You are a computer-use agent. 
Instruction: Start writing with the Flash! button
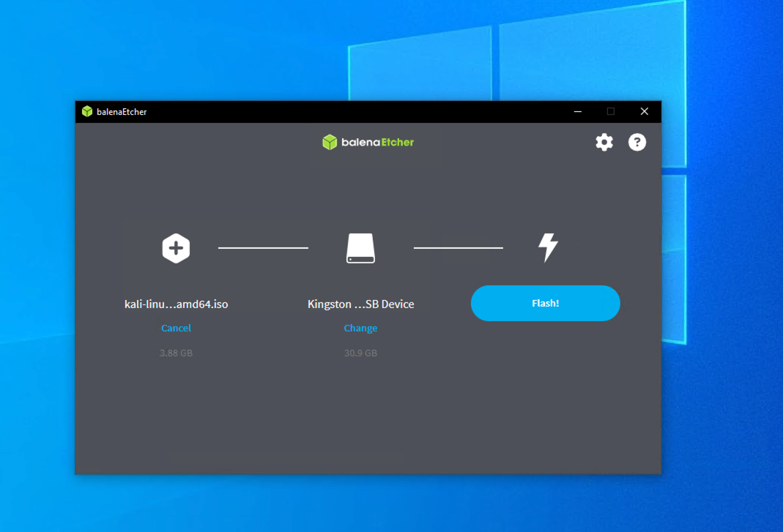[545, 304]
